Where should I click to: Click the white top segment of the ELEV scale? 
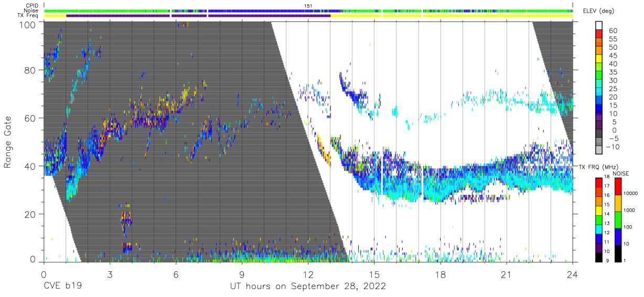599,26
